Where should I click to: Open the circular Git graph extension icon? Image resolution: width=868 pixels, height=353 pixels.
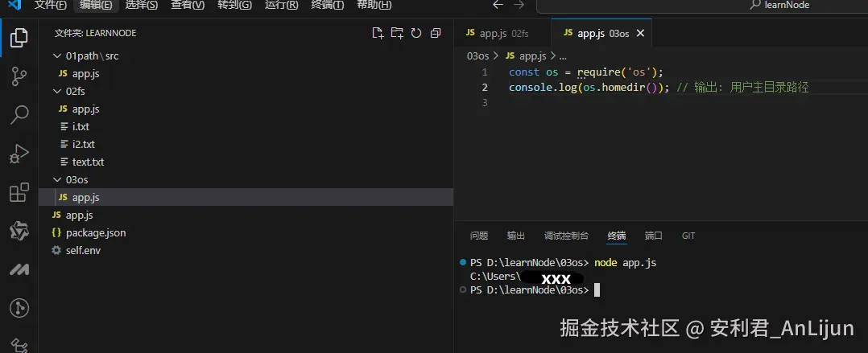point(19,308)
